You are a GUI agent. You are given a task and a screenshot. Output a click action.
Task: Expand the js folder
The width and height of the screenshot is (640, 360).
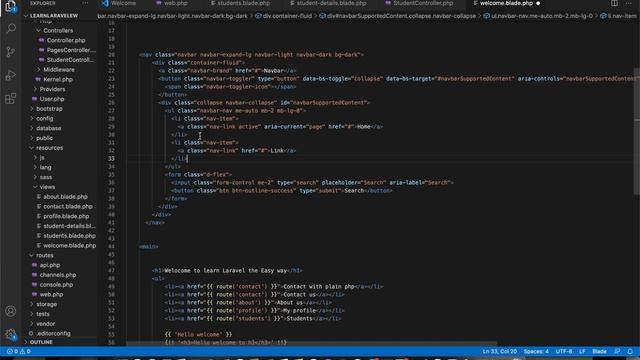point(42,158)
